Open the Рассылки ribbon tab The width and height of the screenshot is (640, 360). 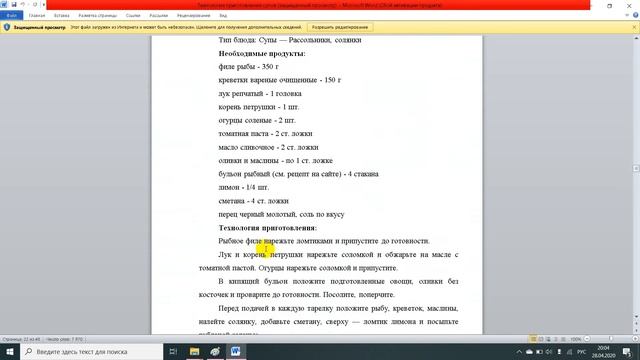coord(158,16)
